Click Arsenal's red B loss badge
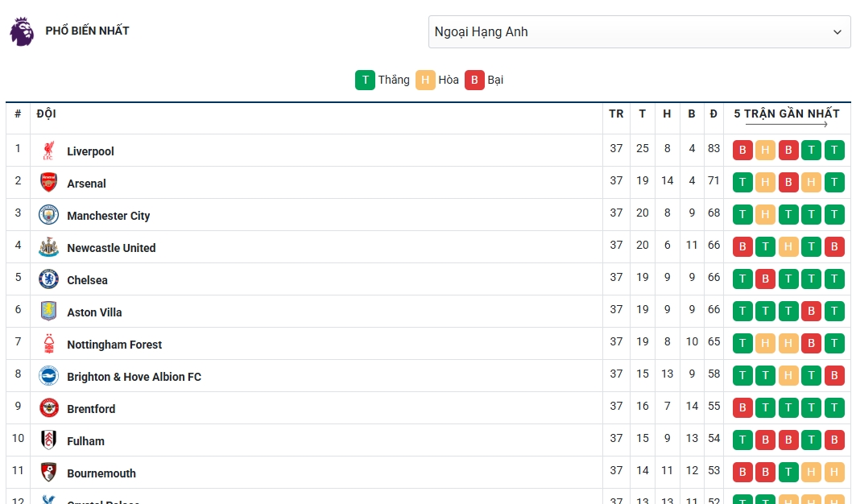This screenshot has height=504, width=852. click(x=788, y=182)
